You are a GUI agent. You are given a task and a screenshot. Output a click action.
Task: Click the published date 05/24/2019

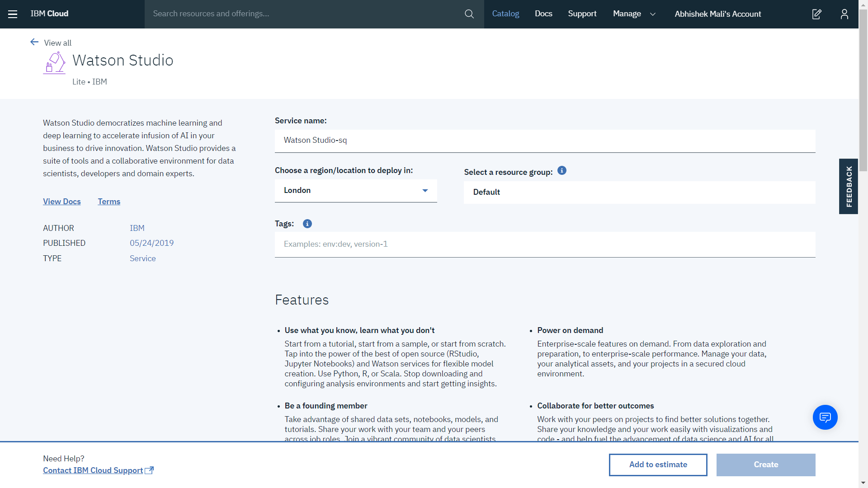point(151,243)
